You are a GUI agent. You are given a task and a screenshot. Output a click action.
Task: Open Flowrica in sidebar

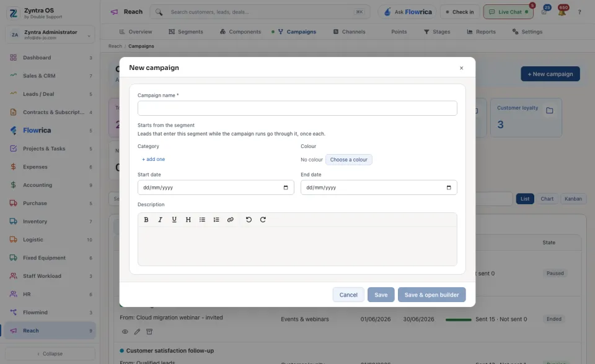(50, 131)
